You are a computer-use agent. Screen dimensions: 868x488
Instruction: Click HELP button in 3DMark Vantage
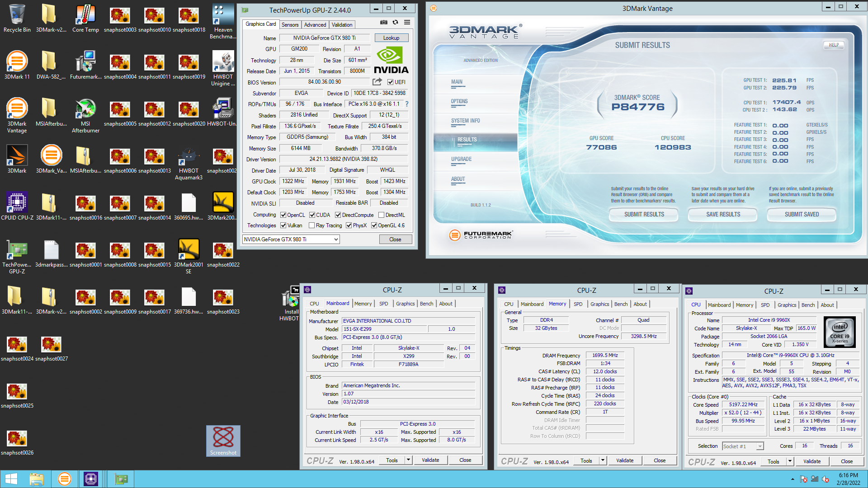coord(834,45)
